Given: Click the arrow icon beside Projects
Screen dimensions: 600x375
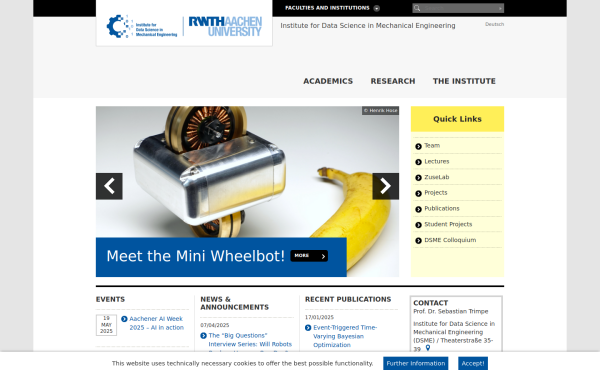Looking at the screenshot, I should coord(418,193).
